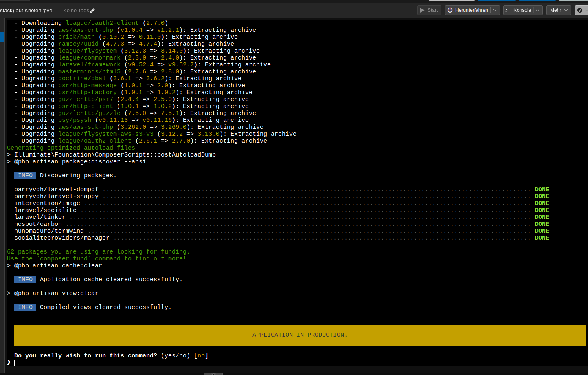Click the 'barryvdh/laravel-dompdf' package name

tap(56, 190)
